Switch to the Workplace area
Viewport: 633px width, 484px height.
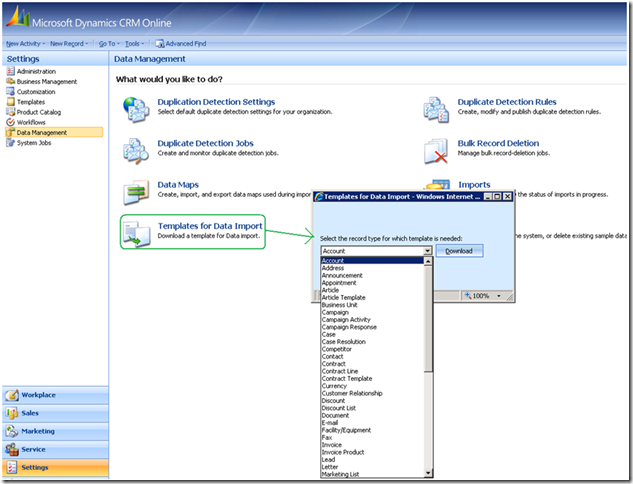tap(38, 395)
